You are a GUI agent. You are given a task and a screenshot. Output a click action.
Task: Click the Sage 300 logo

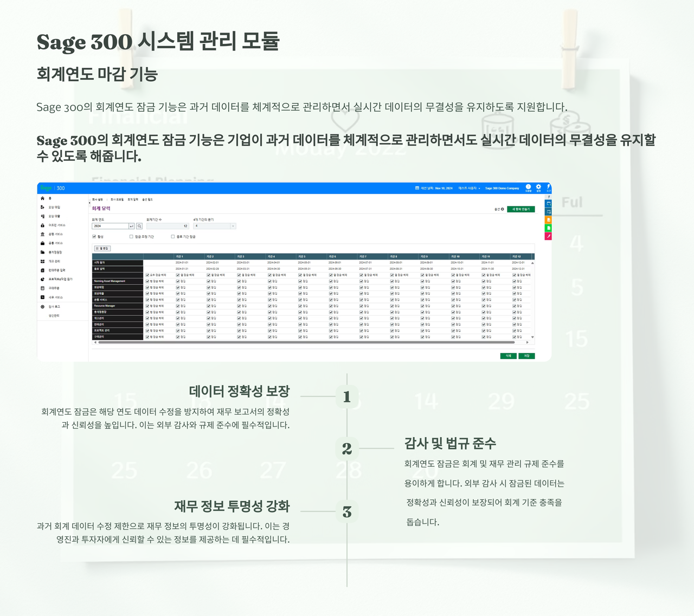click(52, 188)
